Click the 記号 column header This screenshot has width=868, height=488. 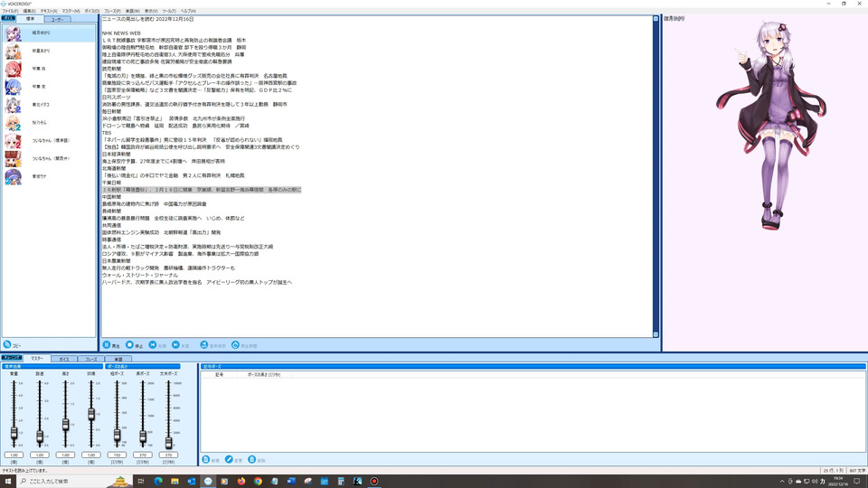(219, 374)
